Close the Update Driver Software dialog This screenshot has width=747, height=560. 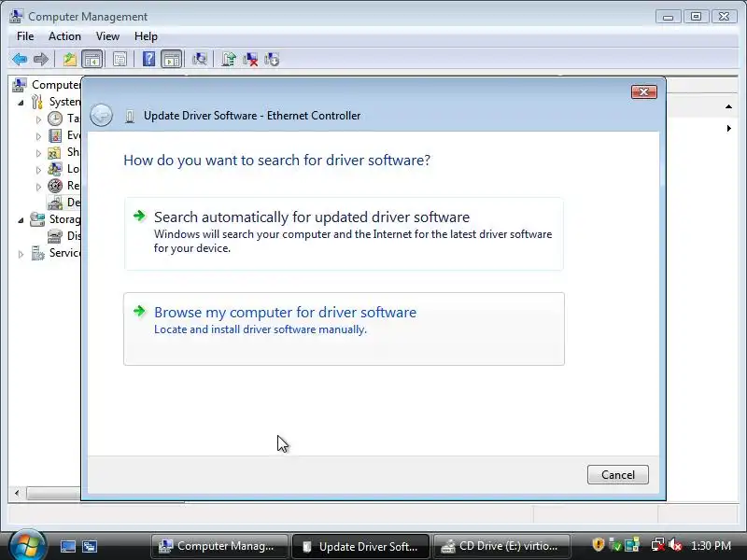tap(643, 91)
